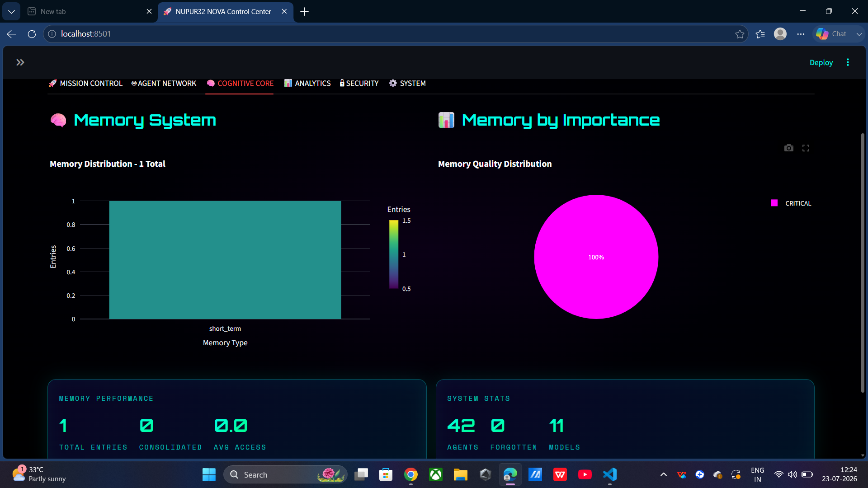Toggle the CRITICAL legend swatch
Viewport: 868px width, 488px height.
(x=774, y=203)
